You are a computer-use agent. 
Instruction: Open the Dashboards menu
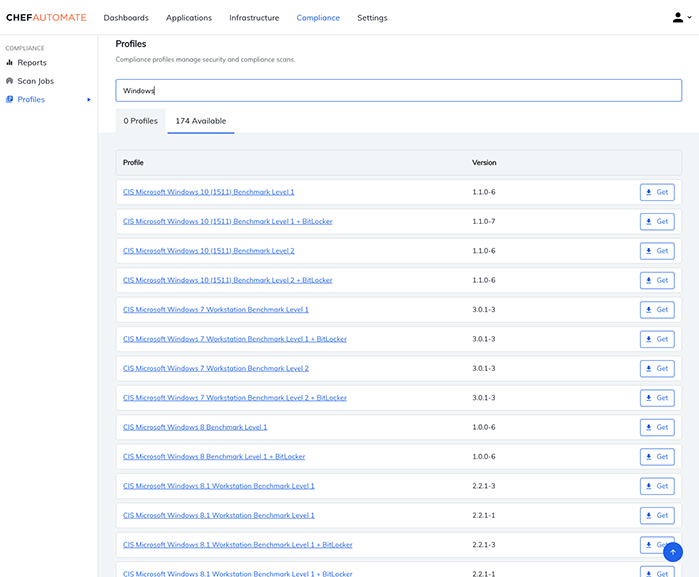126,18
